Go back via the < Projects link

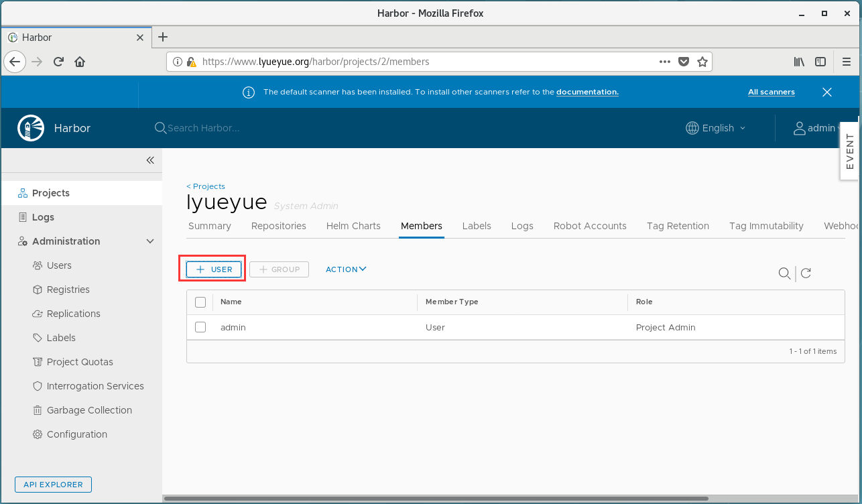click(x=206, y=186)
